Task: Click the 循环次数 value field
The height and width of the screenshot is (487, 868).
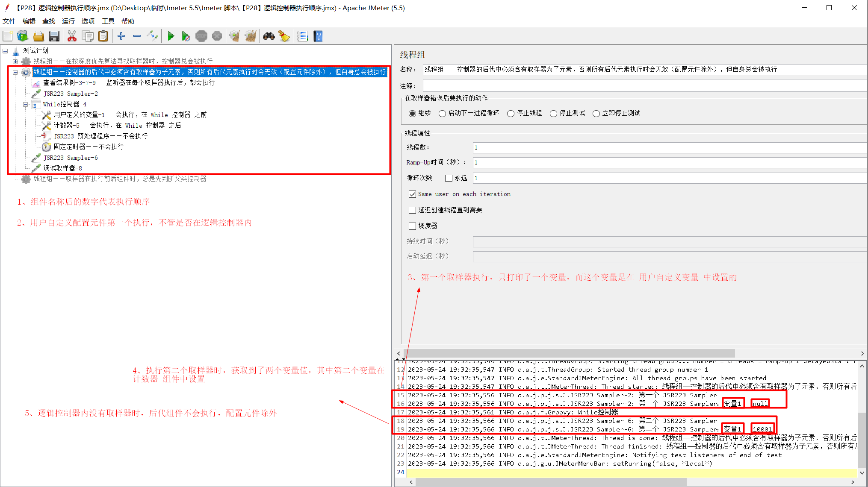Action: (x=670, y=178)
